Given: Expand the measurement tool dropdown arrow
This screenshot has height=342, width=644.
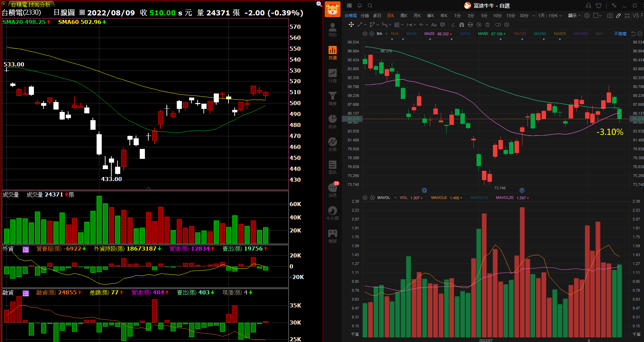Looking at the screenshot, I should (414, 25).
